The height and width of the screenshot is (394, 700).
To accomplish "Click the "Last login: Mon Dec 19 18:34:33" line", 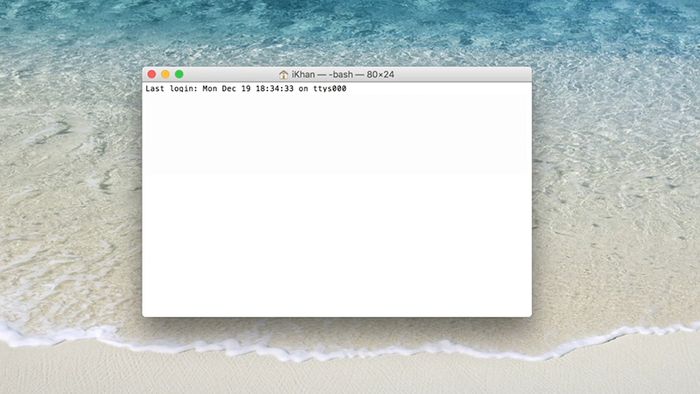I will coord(246,89).
